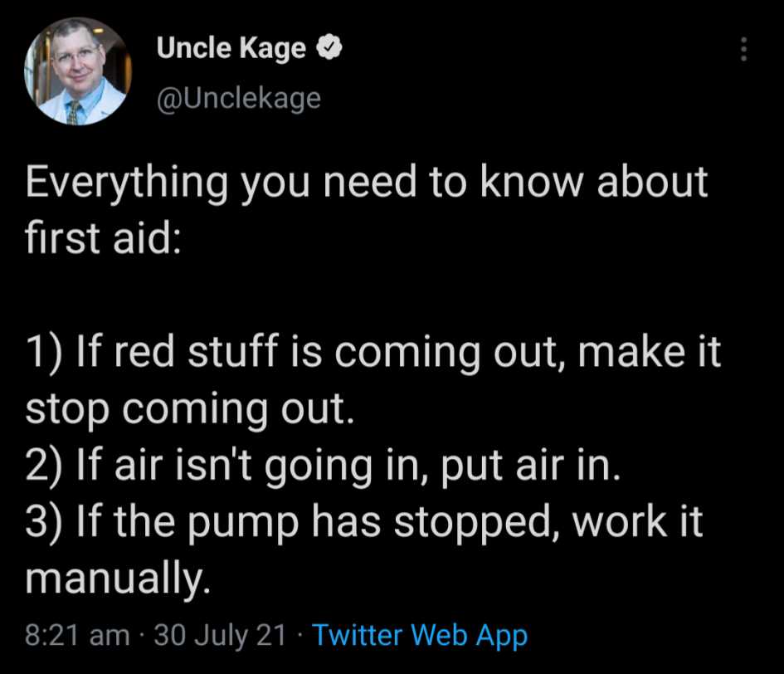Image resolution: width=784 pixels, height=674 pixels.
Task: Click the 30 July 21 date
Action: 220,636
